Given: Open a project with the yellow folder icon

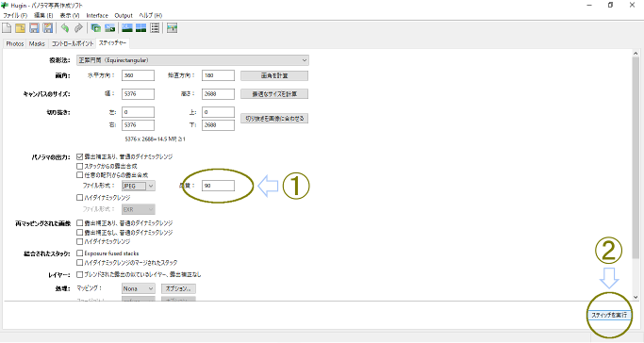Looking at the screenshot, I should (x=20, y=28).
